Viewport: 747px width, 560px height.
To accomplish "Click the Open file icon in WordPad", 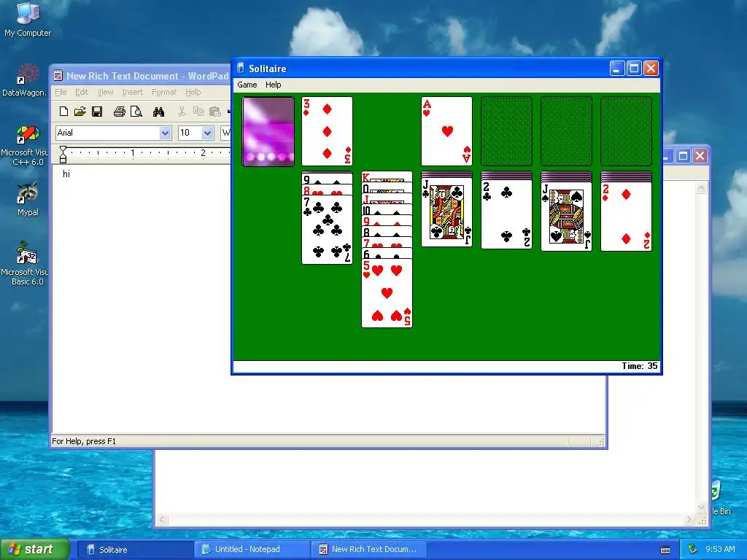I will tap(80, 112).
